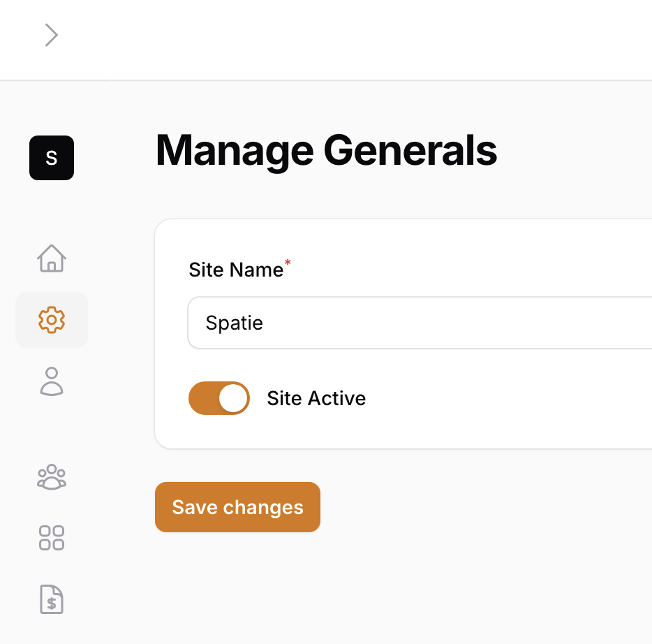This screenshot has width=652, height=644.
Task: Click the Site Active label text
Action: [316, 398]
